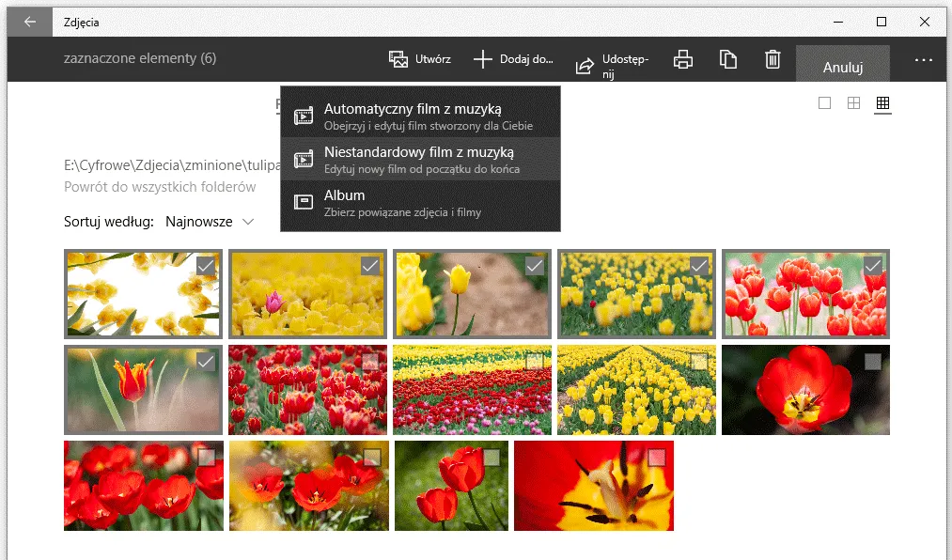
Task: Delete selected photos with trash icon
Action: click(x=773, y=59)
